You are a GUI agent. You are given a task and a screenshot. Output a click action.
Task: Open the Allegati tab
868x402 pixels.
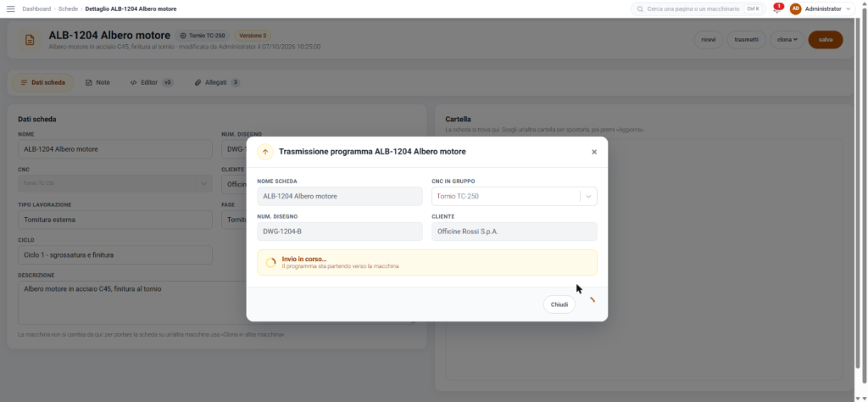(217, 82)
